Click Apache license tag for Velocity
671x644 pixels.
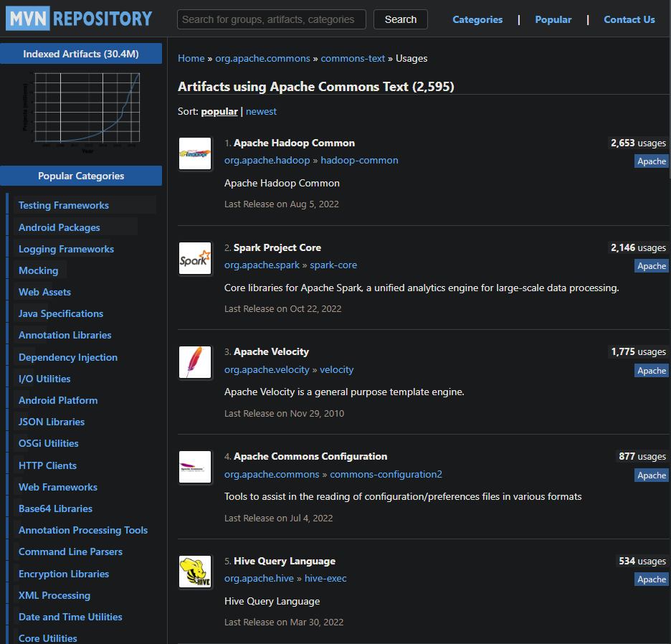(x=652, y=370)
